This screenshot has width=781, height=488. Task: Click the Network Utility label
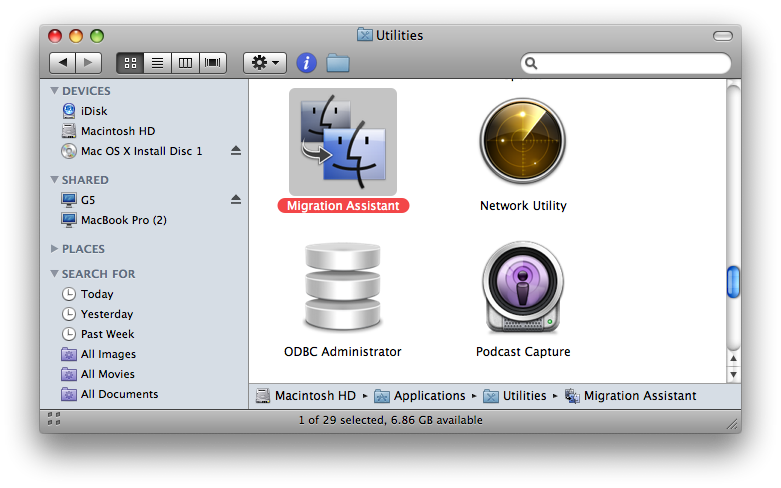point(523,206)
